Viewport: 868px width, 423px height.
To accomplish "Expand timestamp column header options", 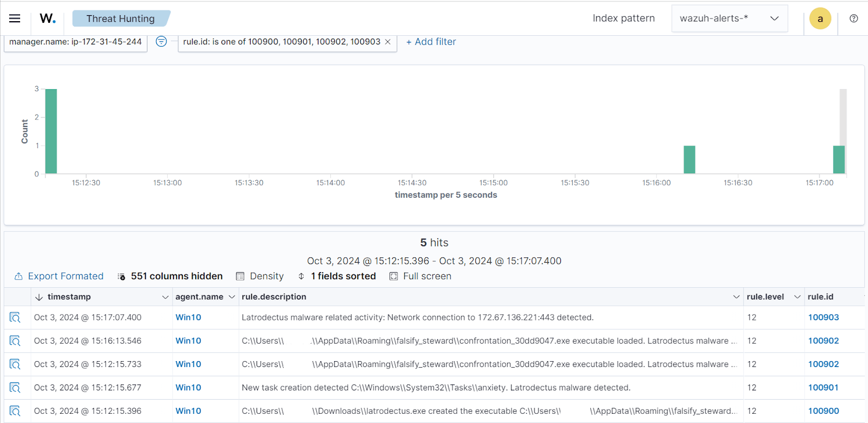I will point(165,297).
